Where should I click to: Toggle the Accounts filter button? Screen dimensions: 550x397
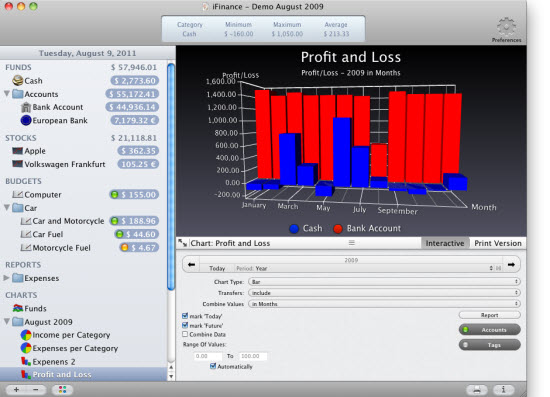pyautogui.click(x=490, y=330)
